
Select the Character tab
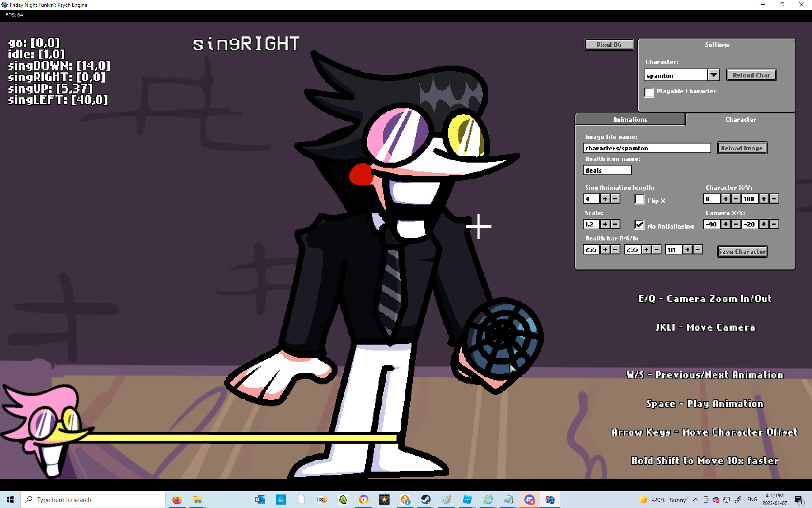pos(741,119)
